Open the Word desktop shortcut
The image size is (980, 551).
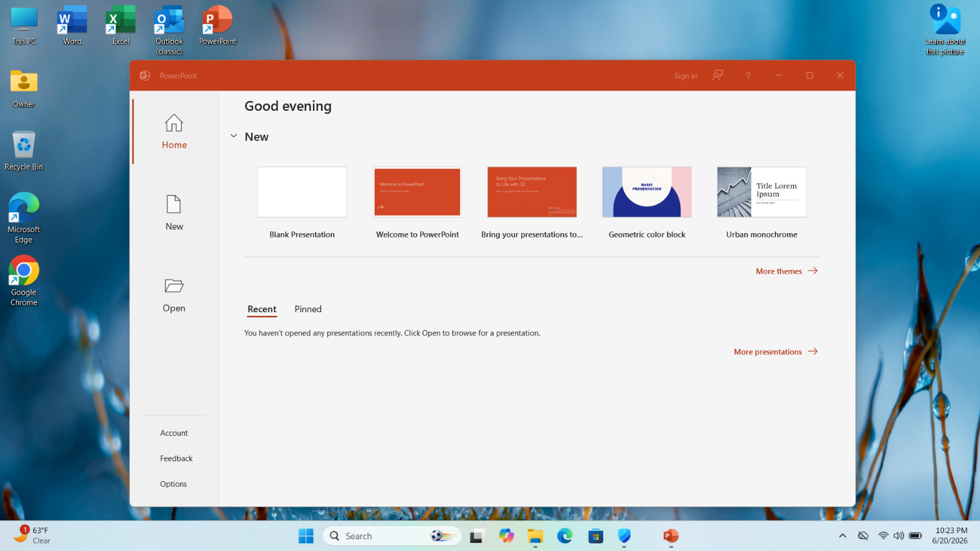tap(72, 26)
